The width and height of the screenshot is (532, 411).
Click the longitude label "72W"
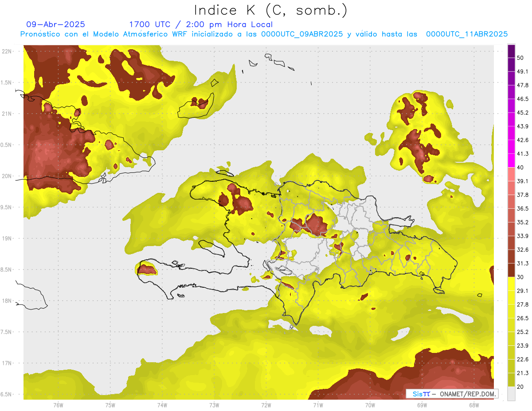coord(266,405)
